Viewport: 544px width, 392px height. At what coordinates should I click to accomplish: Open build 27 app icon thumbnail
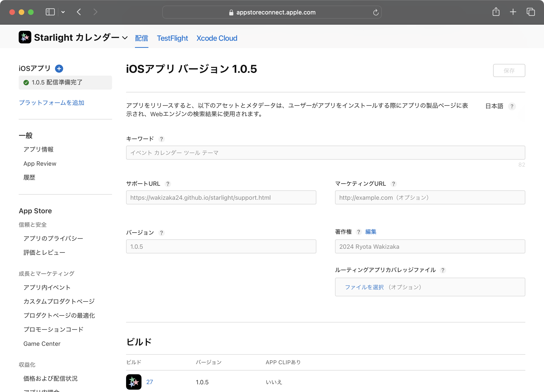tap(134, 382)
